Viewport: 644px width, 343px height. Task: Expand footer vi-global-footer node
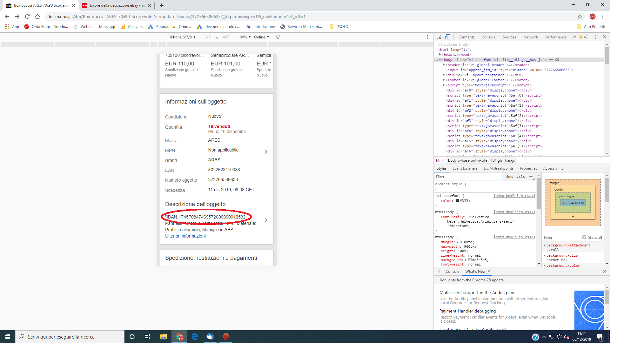tap(444, 80)
